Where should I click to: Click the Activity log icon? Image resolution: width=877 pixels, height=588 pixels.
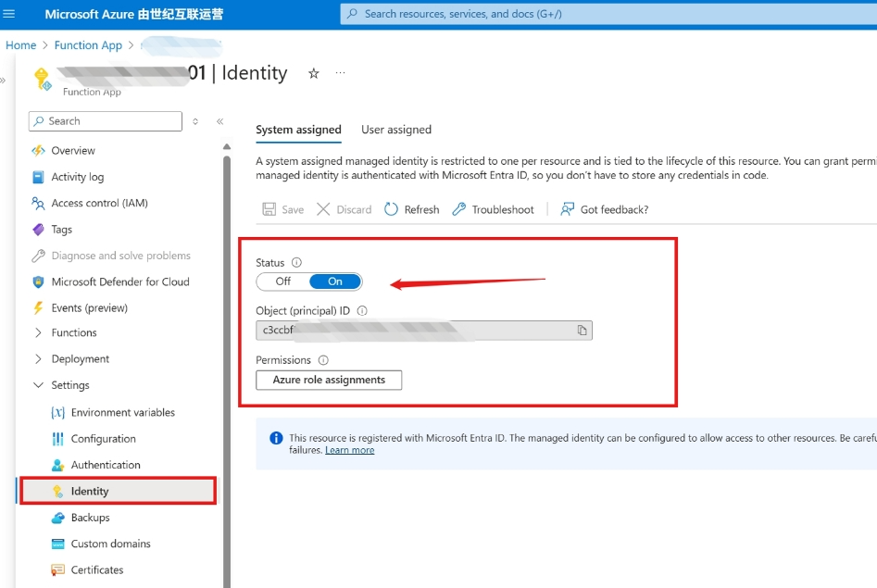pos(38,177)
